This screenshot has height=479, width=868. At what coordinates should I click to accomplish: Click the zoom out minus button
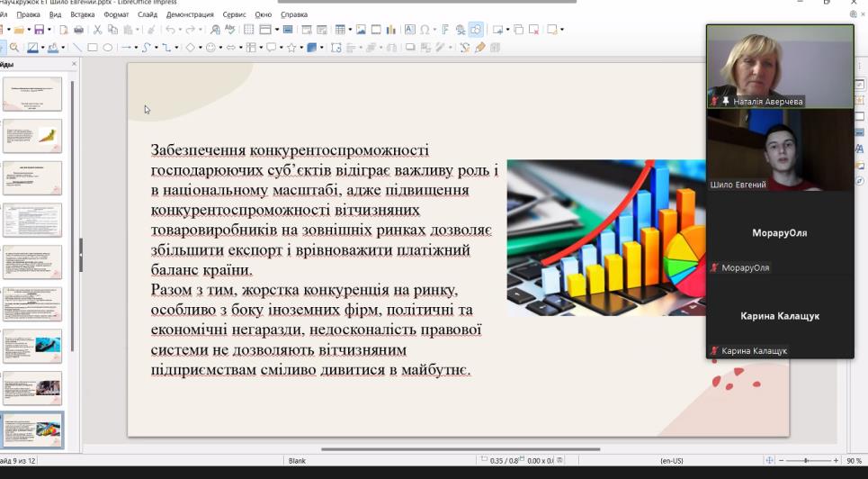(781, 461)
